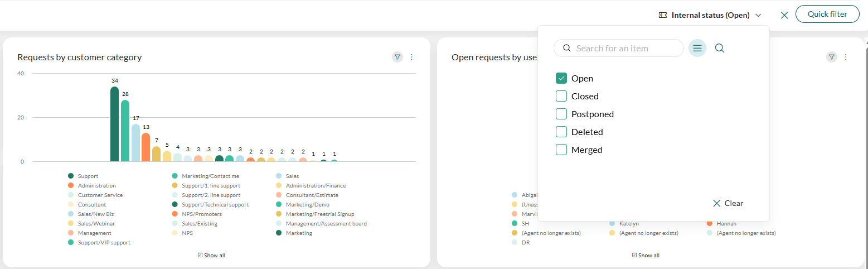Select Marketing/Demo legend entry

(302, 205)
